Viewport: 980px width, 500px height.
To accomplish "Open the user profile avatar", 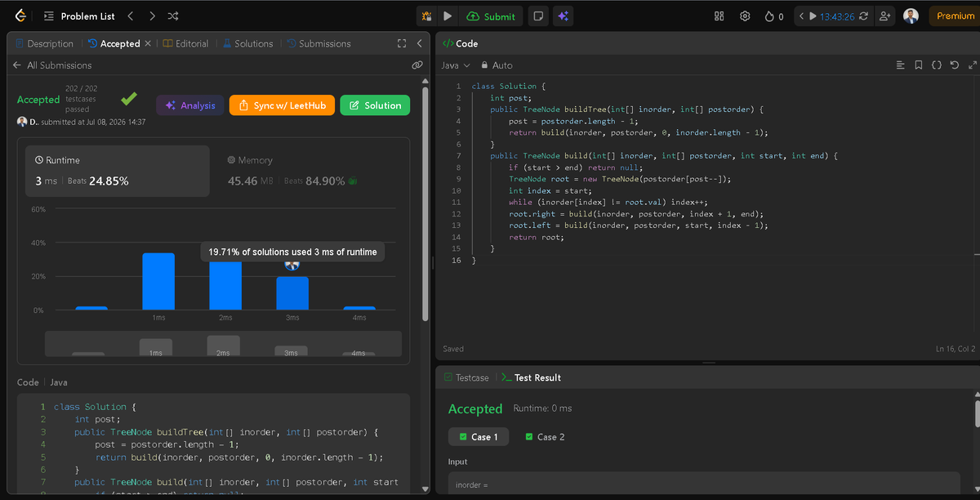I will [x=911, y=16].
